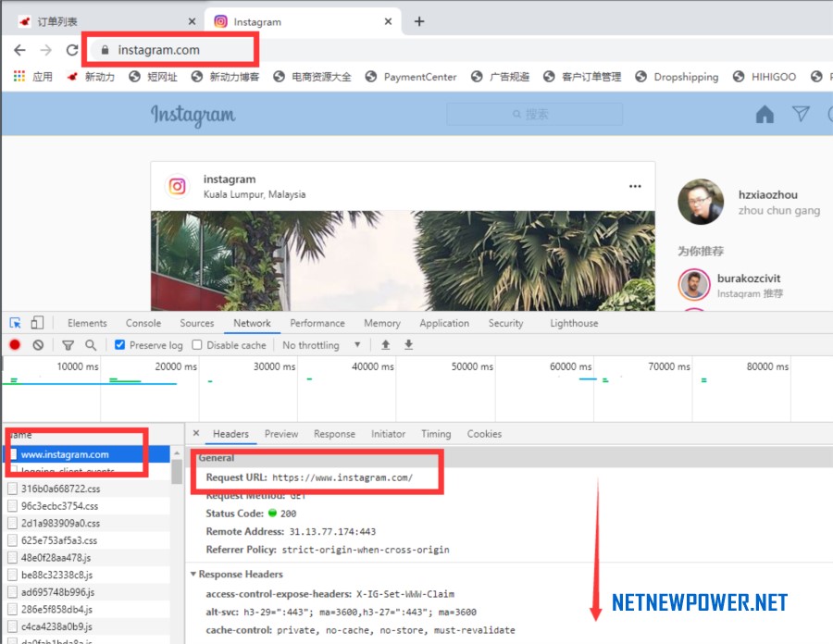Click the request list scrollbar
The width and height of the screenshot is (833, 644).
click(177, 471)
